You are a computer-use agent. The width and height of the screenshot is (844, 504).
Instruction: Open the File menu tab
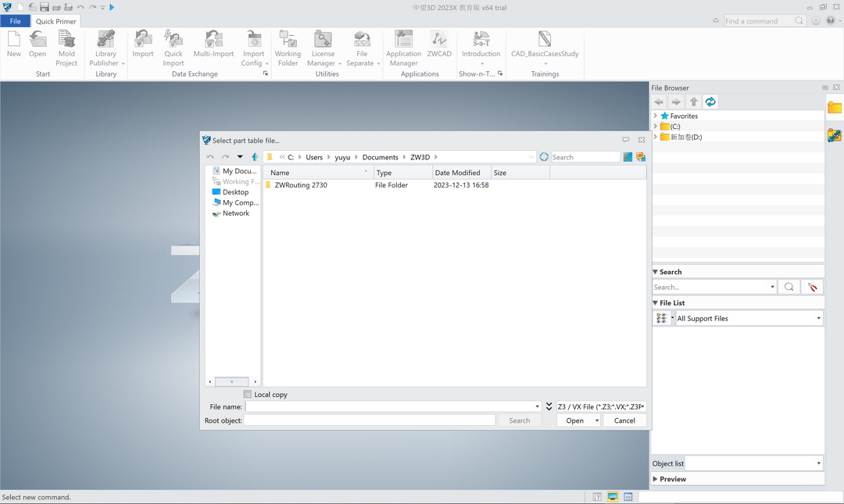pos(15,21)
